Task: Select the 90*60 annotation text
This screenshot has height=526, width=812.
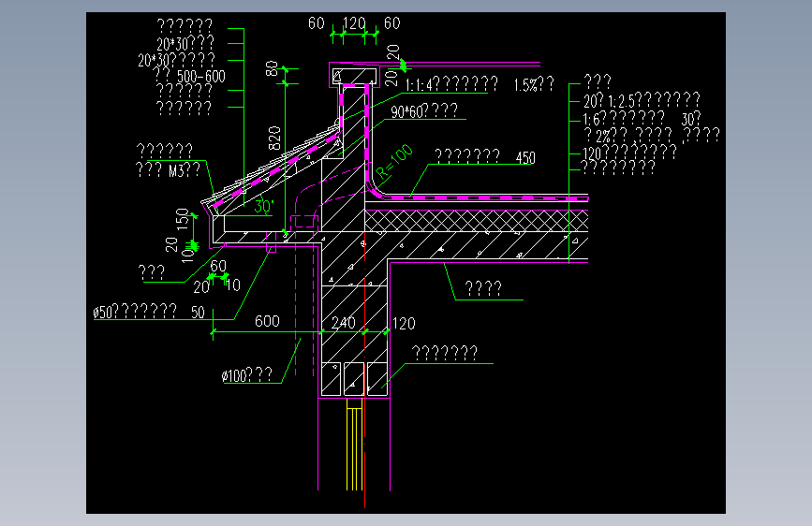Action: (424, 110)
